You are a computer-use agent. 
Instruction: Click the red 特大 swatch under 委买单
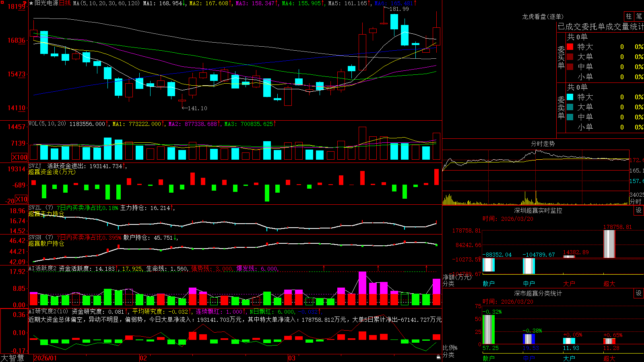pos(570,47)
